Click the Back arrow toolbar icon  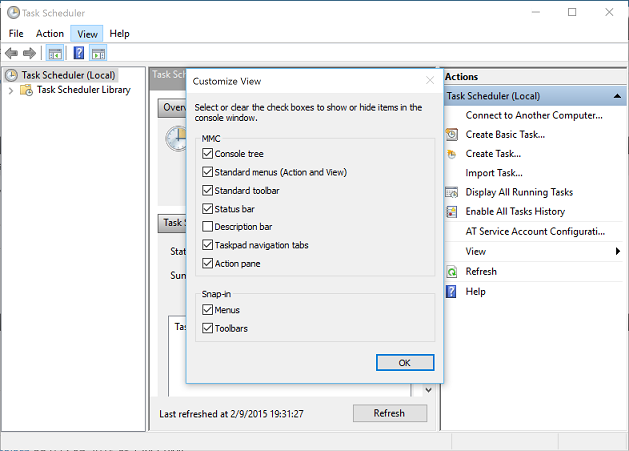(11, 53)
